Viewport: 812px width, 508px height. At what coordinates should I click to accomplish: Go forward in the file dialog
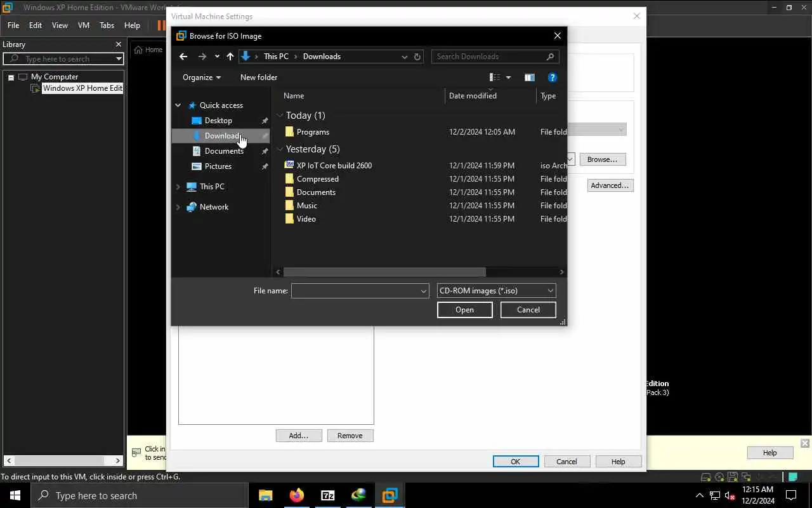tap(202, 57)
